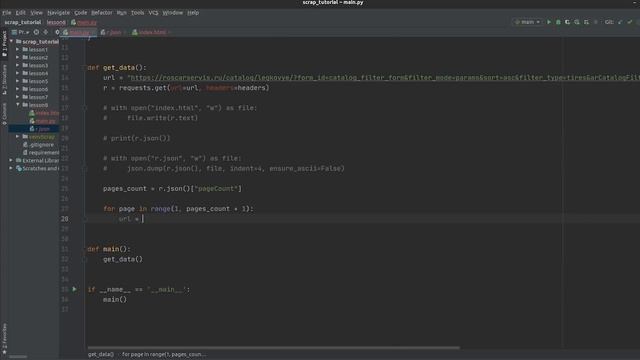Switch to the index.html editor tab
The width and height of the screenshot is (640, 360).
click(151, 32)
